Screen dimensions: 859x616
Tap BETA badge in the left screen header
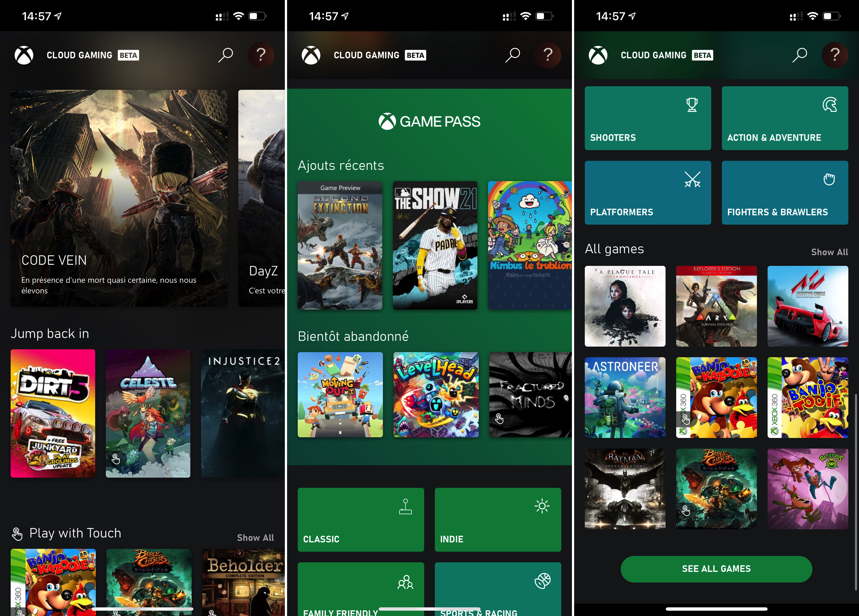pyautogui.click(x=128, y=55)
